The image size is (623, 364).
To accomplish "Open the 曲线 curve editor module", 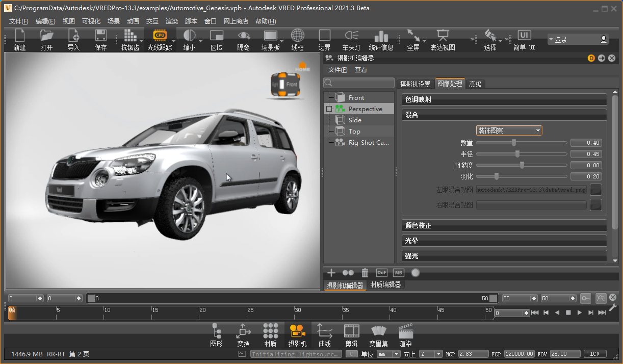I will [x=325, y=335].
